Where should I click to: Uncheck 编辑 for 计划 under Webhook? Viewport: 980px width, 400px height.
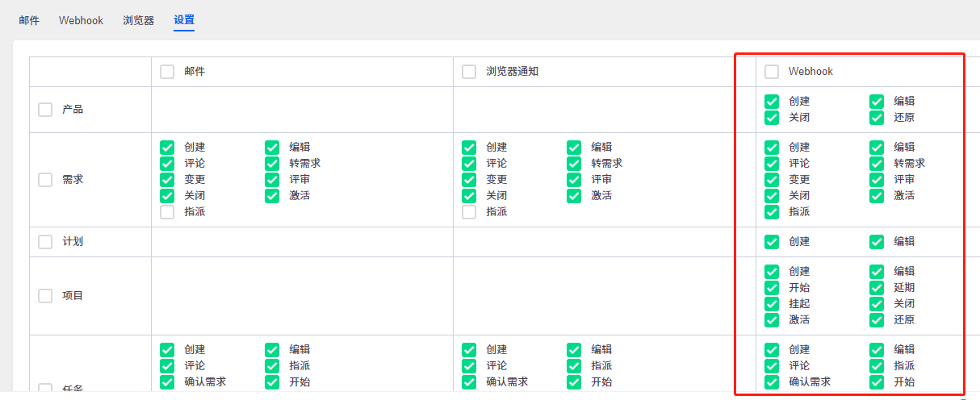(x=877, y=242)
